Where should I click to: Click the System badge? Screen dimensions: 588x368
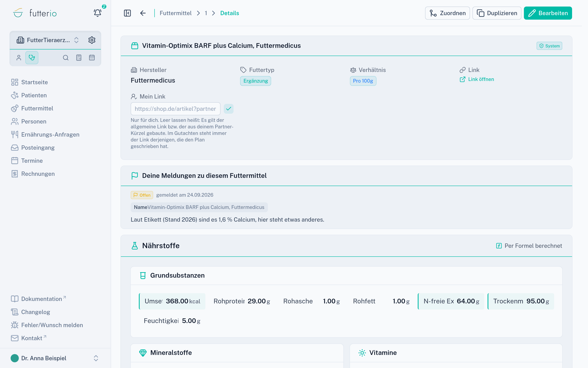[549, 46]
